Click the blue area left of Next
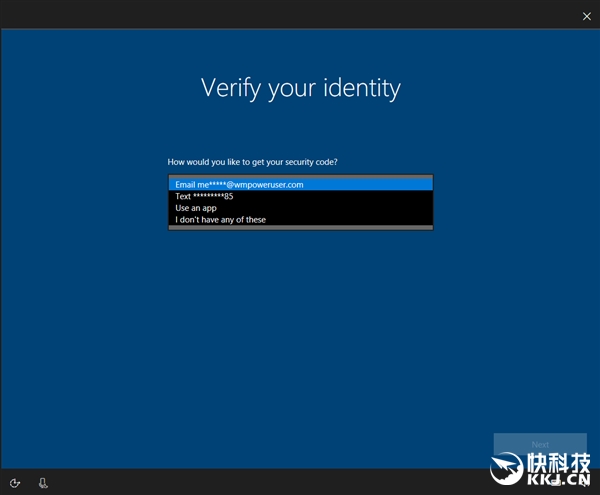600x495 pixels. click(x=400, y=445)
